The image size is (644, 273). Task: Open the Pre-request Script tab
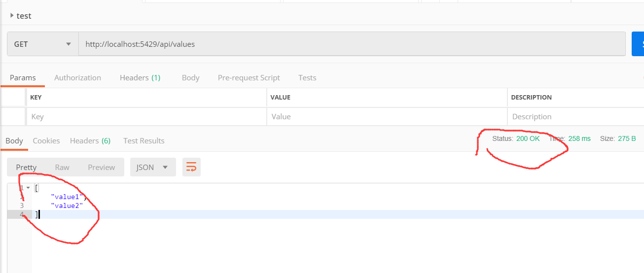(249, 77)
